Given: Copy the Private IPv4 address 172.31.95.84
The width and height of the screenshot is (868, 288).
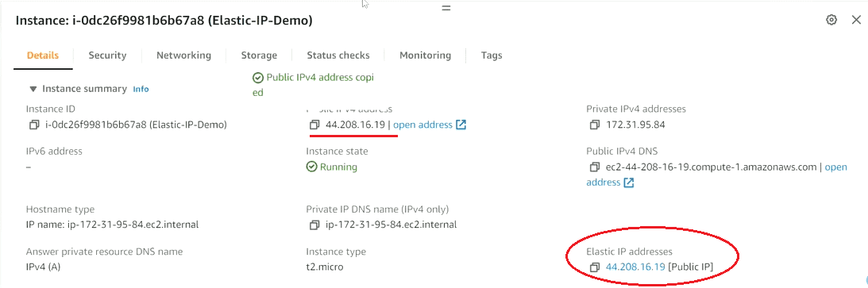Looking at the screenshot, I should (595, 125).
